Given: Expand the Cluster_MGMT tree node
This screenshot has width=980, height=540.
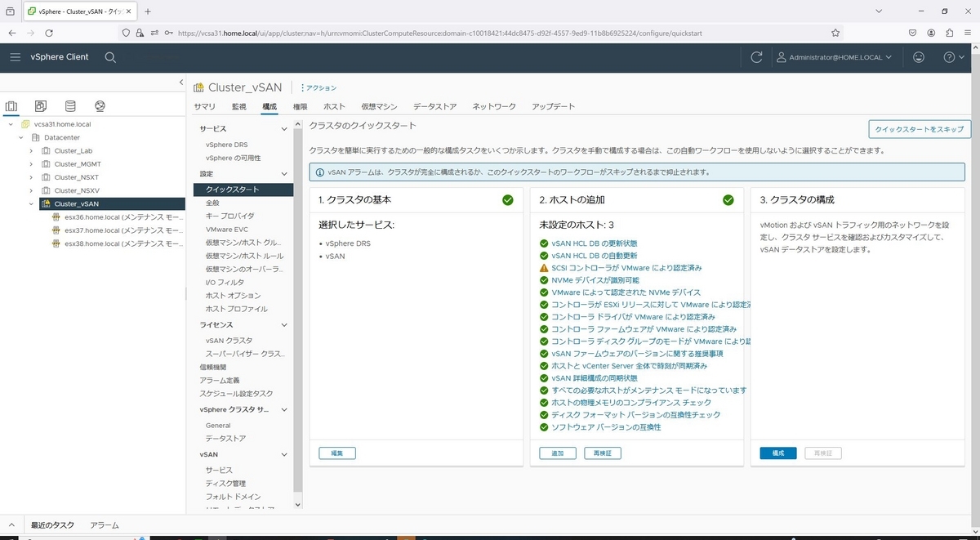Looking at the screenshot, I should pos(31,164).
